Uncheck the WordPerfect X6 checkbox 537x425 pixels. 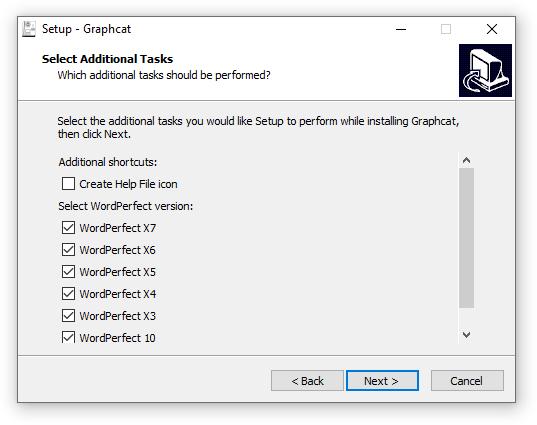68,249
